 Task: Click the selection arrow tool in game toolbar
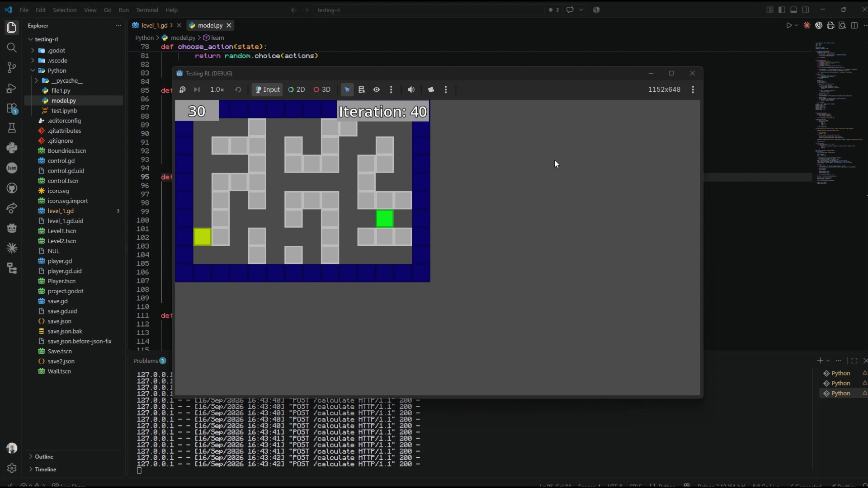(347, 89)
